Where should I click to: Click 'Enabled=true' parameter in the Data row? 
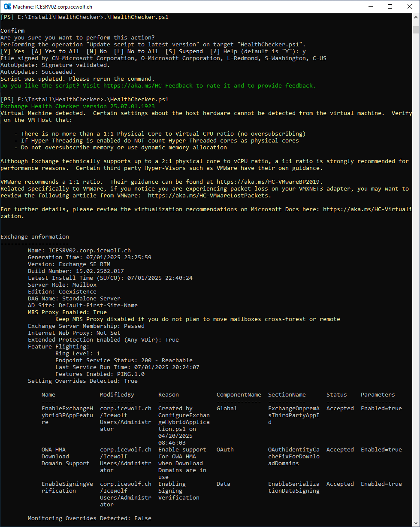click(x=381, y=484)
